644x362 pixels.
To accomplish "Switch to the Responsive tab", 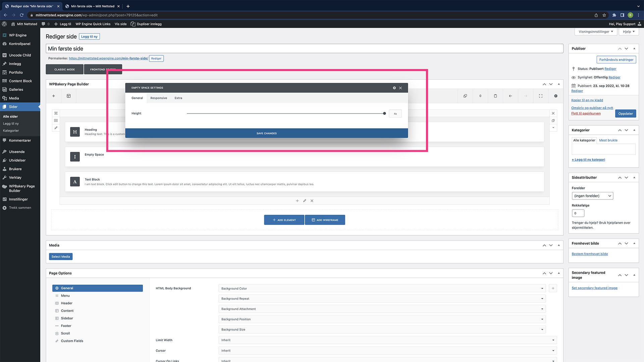I will (x=159, y=98).
